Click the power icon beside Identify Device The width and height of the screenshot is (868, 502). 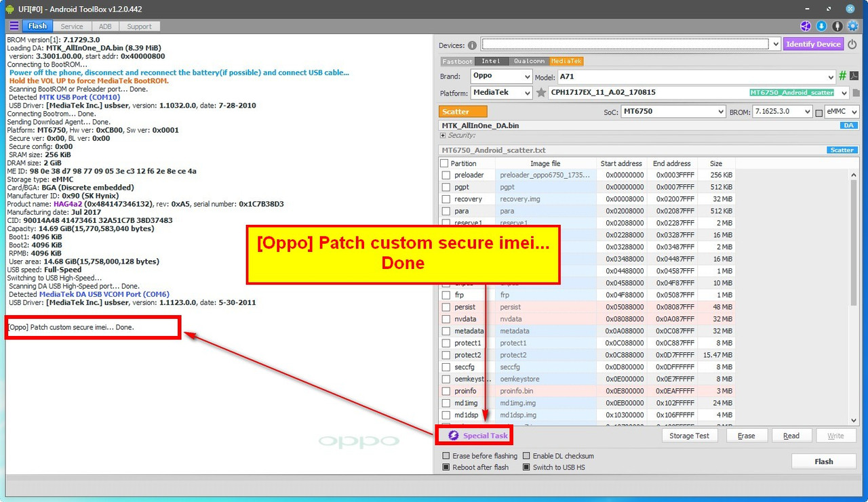[x=852, y=44]
